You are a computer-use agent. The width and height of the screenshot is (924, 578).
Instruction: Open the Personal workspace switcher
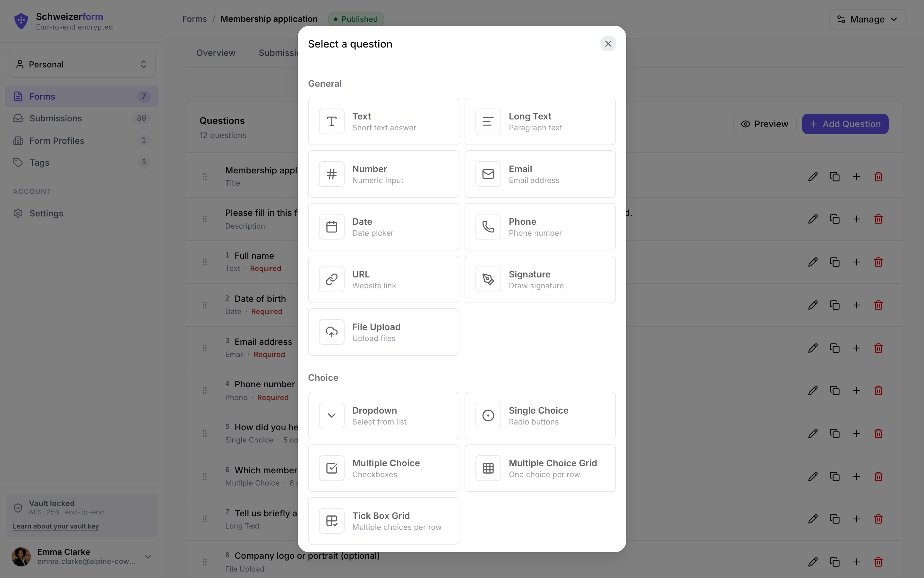(82, 64)
